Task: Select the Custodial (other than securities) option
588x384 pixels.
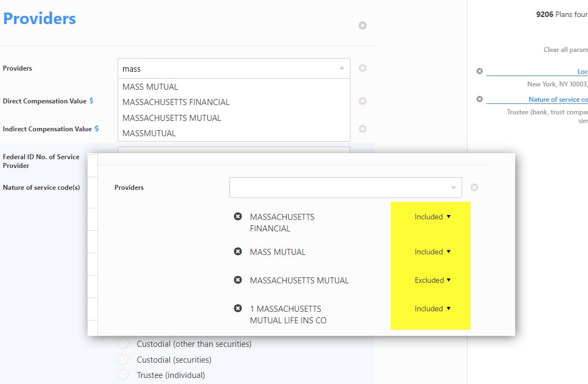Action: (x=124, y=344)
